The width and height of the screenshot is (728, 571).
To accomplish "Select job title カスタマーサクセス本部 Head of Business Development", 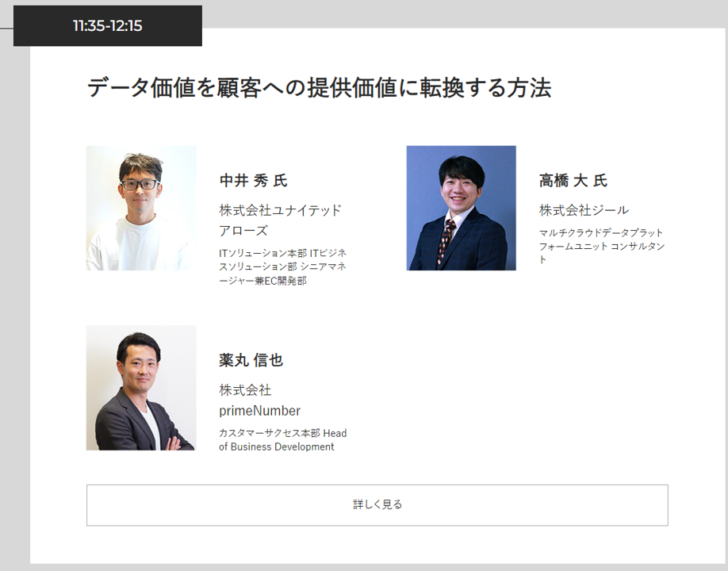I will click(x=283, y=439).
